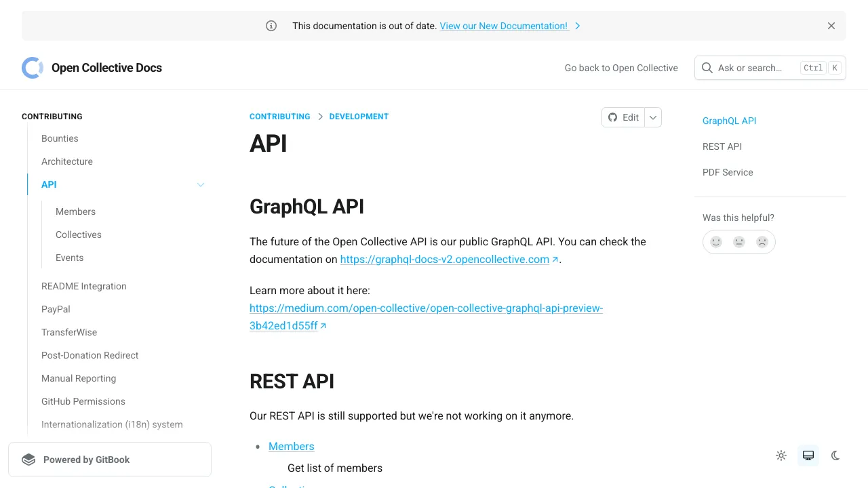Click Members link in REST API list
Image resolution: width=868 pixels, height=488 pixels.
[292, 446]
